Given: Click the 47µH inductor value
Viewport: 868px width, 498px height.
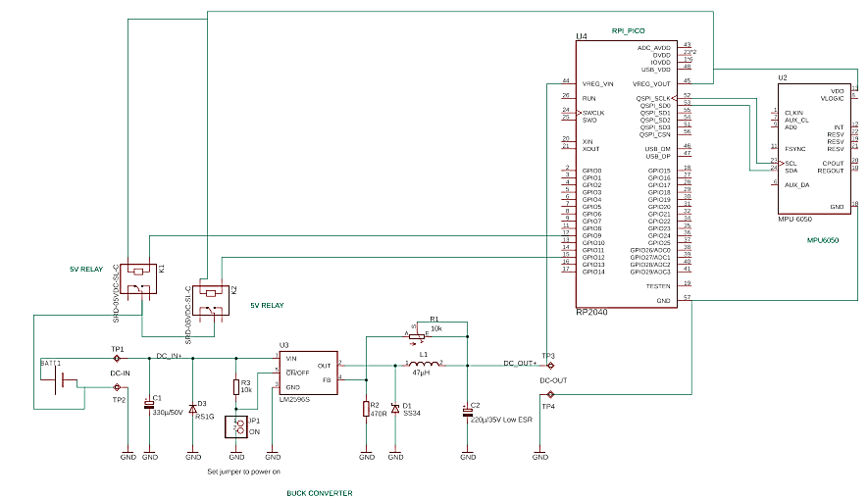Looking at the screenshot, I should pyautogui.click(x=421, y=373).
